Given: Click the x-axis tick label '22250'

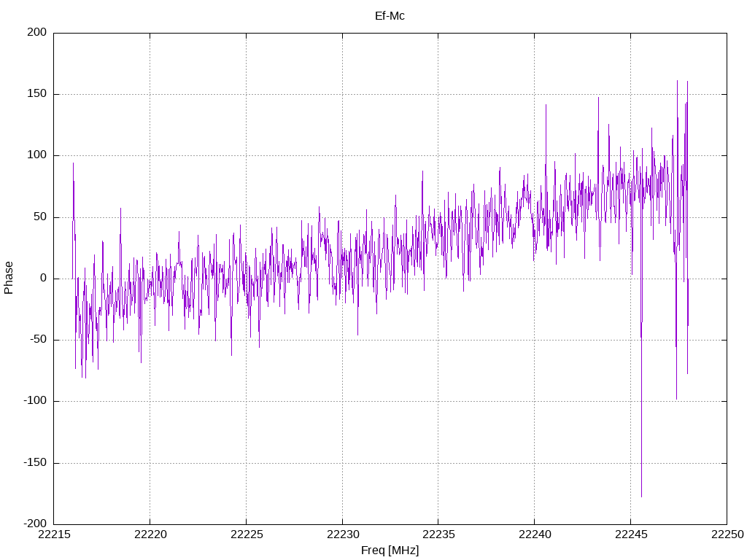Looking at the screenshot, I should pyautogui.click(x=727, y=534).
